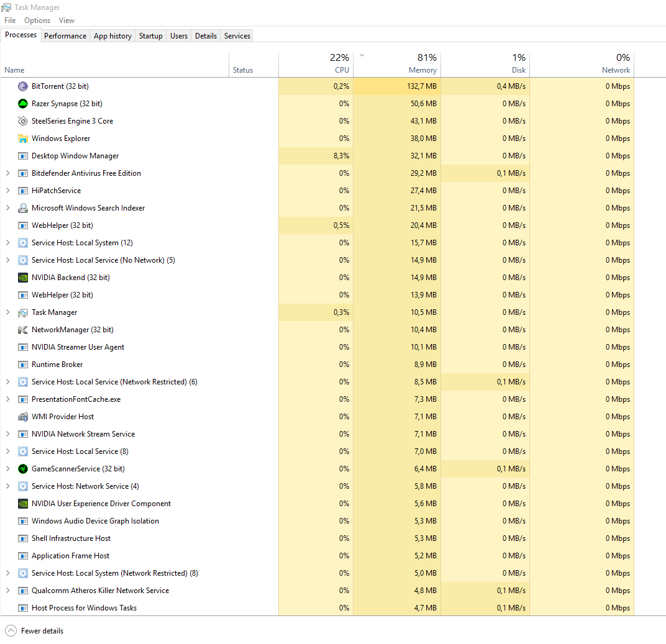Expand Service Host: Local Service (Network Restricted) (6)
Image resolution: width=666 pixels, height=644 pixels.
coord(7,382)
